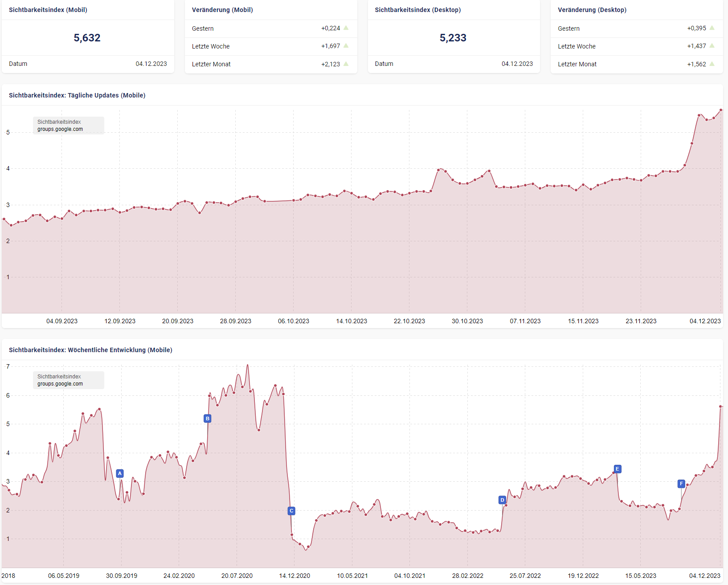
Task: Select event marker D near February 2022
Action: (502, 500)
